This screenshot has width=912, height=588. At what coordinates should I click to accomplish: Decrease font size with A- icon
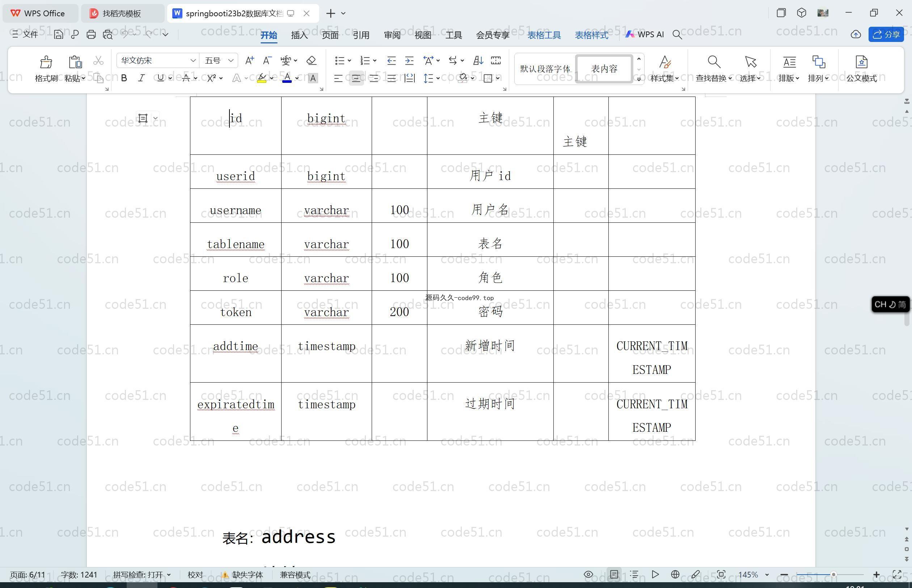pyautogui.click(x=267, y=60)
